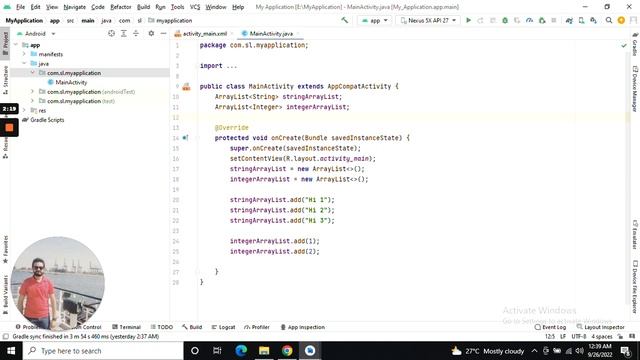Click the override gutter icon beside onCreate
Screen dimensions: 640x360
point(185,138)
